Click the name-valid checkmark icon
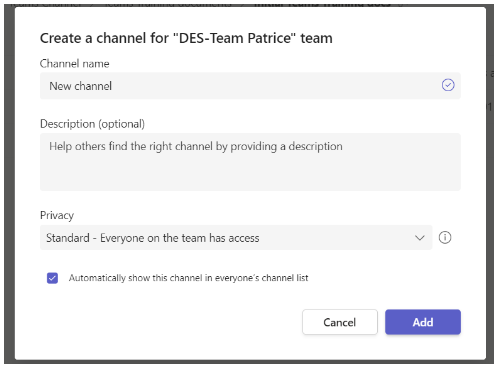 [448, 85]
